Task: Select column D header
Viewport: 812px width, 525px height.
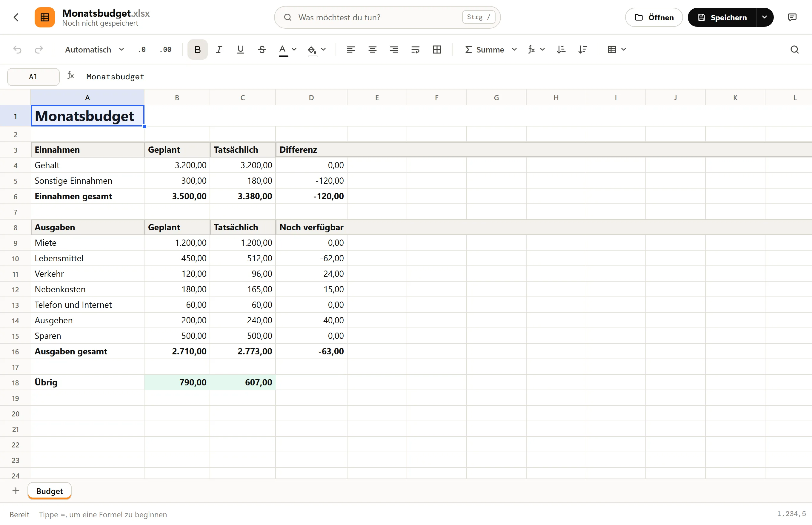Action: (311, 98)
